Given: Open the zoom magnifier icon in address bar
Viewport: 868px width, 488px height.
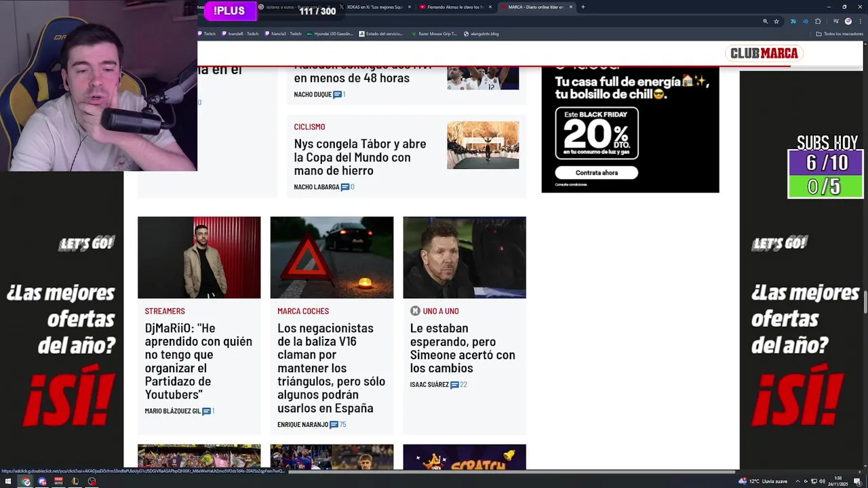Looking at the screenshot, I should 765,21.
